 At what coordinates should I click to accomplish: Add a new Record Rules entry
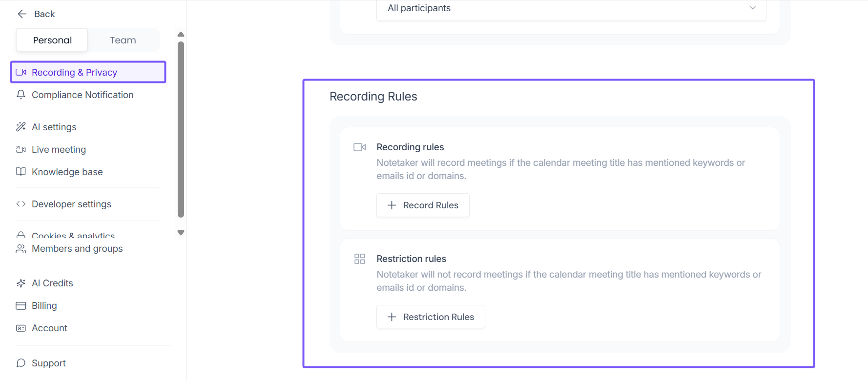(423, 205)
